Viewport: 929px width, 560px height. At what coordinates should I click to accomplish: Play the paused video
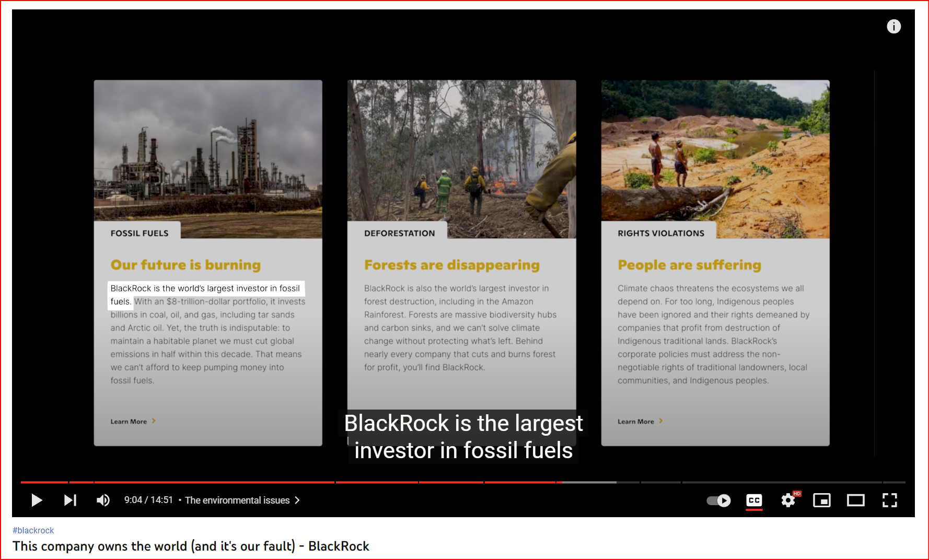pyautogui.click(x=36, y=500)
